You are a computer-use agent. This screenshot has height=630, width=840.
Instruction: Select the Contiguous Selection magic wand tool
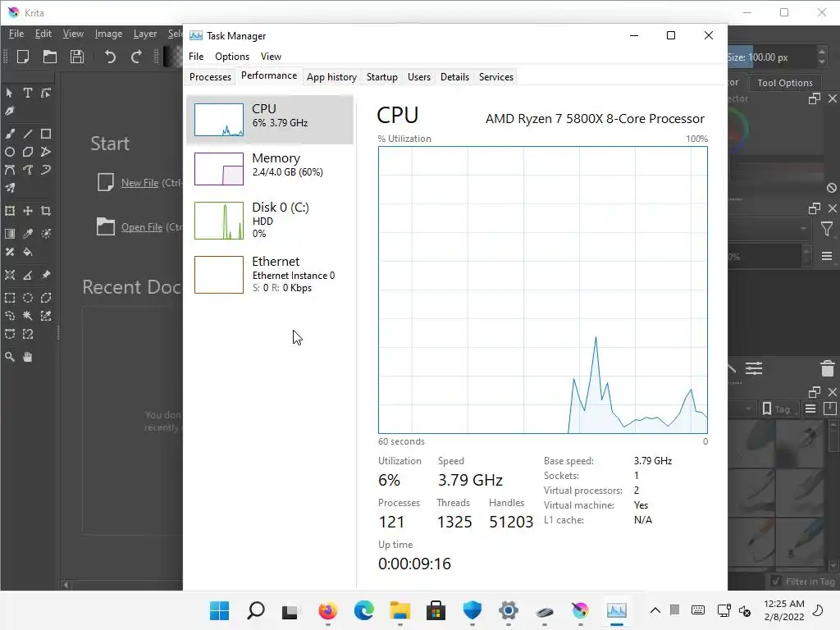(27, 316)
